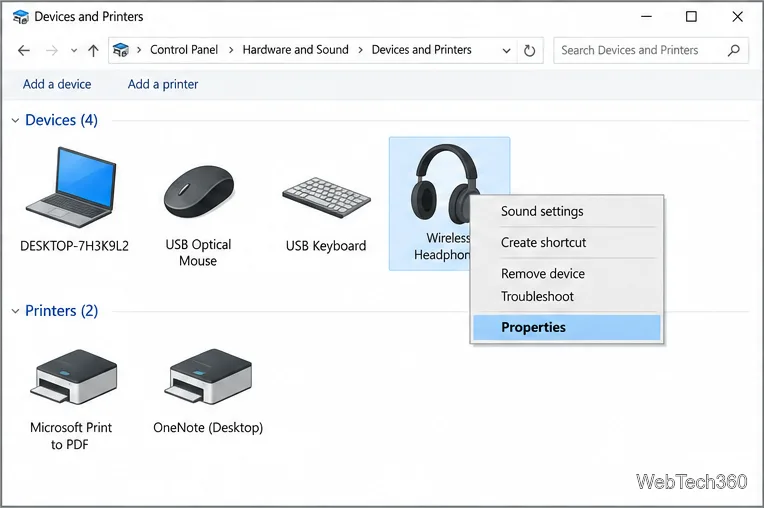Select the OneNote (Desktop) printer icon
This screenshot has height=508, width=764.
208,376
